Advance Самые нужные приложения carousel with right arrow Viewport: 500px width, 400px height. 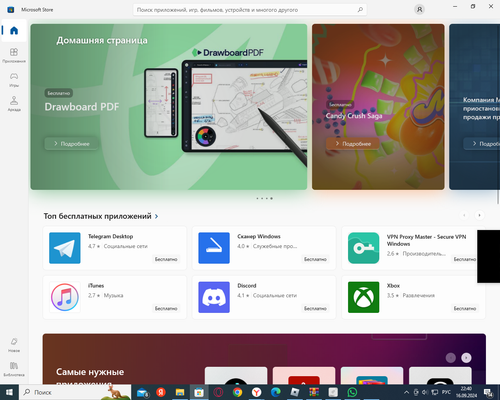pos(466,358)
